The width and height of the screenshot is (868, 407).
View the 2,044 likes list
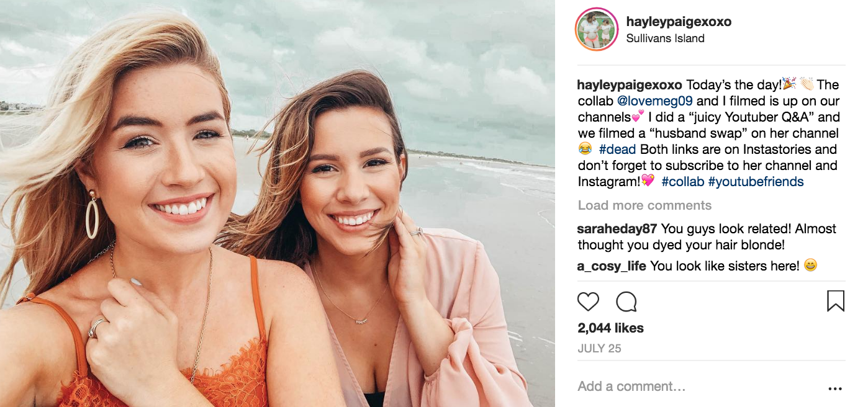coord(610,328)
